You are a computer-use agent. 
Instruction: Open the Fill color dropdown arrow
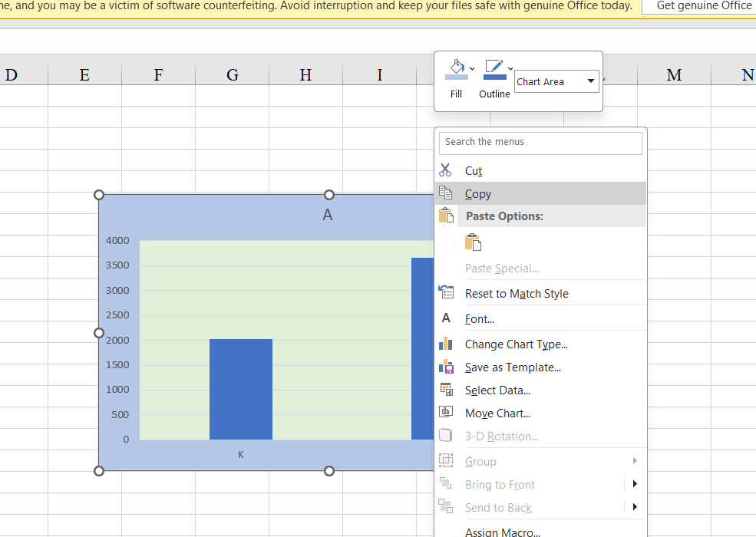472,69
